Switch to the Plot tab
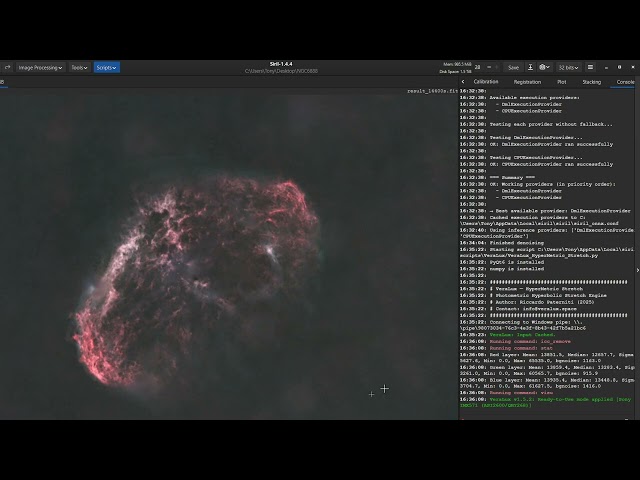The width and height of the screenshot is (640, 480). (x=562, y=82)
